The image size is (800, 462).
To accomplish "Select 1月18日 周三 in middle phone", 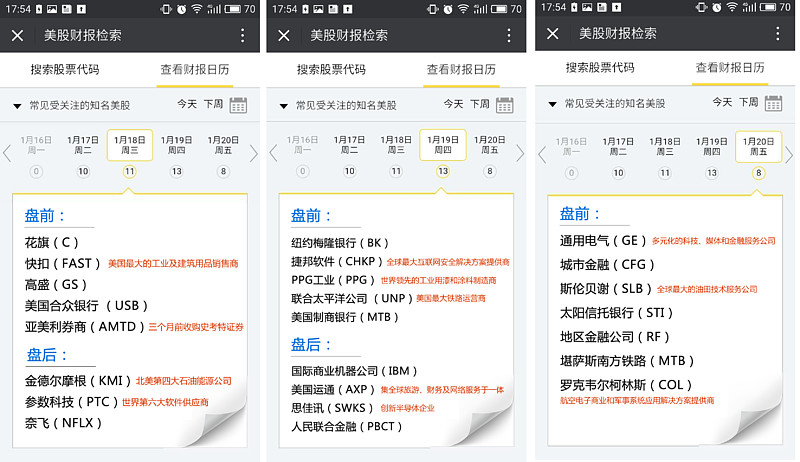I will tap(396, 145).
